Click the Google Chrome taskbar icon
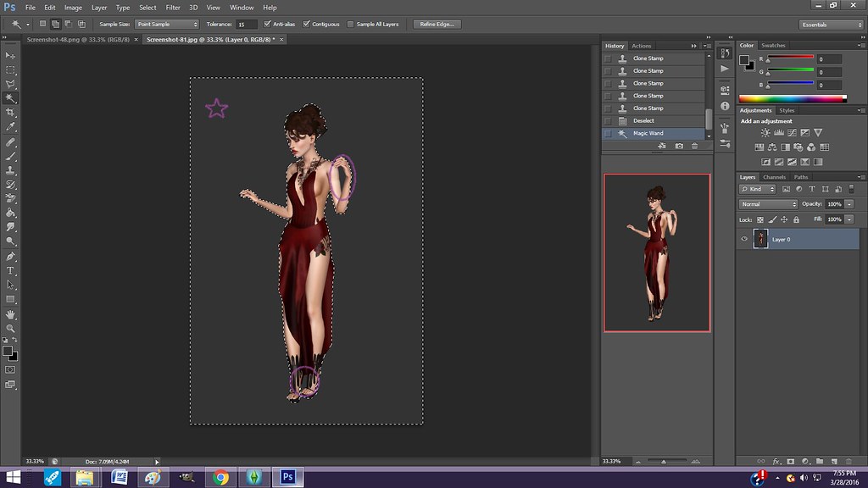Screen dimensions: 868x488 (220, 478)
